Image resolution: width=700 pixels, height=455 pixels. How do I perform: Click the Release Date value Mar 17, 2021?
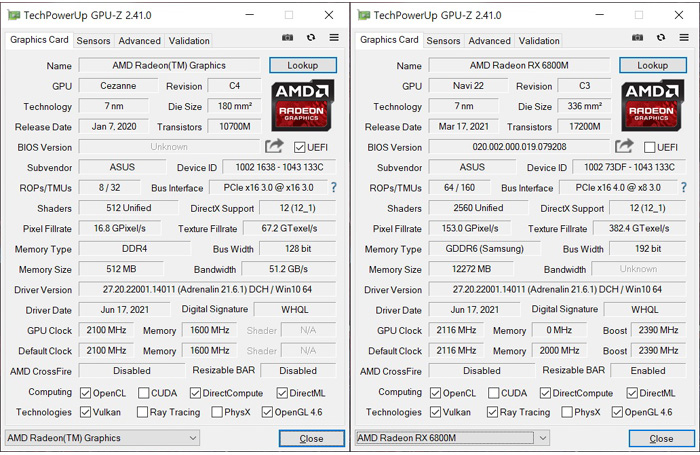(463, 126)
